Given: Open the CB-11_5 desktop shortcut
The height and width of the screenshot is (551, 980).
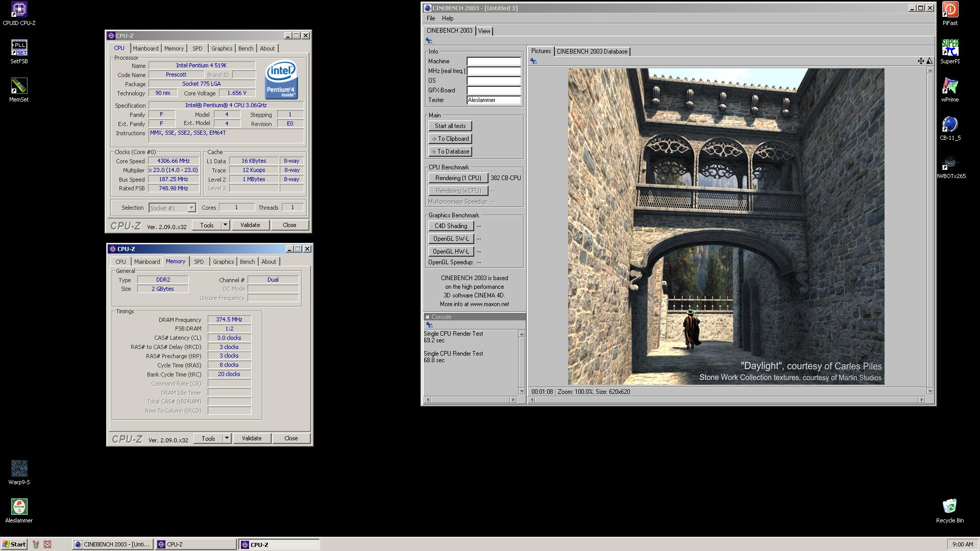Looking at the screenshot, I should click(950, 128).
